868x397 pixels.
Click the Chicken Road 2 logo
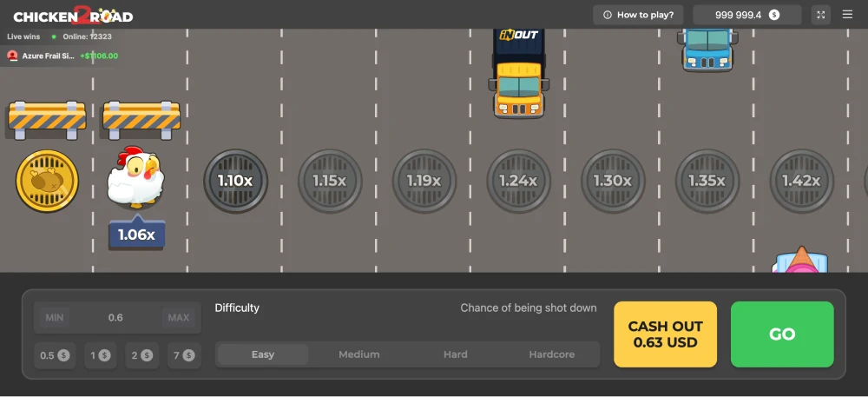[x=73, y=15]
